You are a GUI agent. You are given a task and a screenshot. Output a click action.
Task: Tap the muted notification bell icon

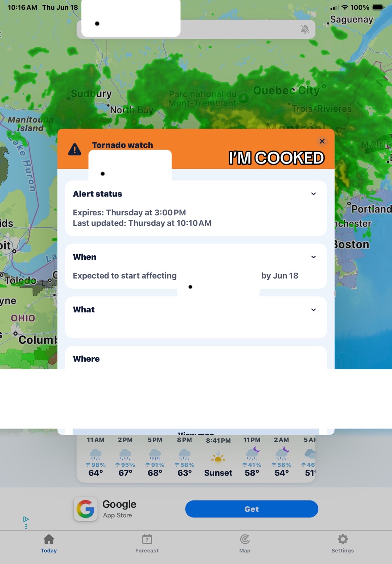[x=305, y=29]
